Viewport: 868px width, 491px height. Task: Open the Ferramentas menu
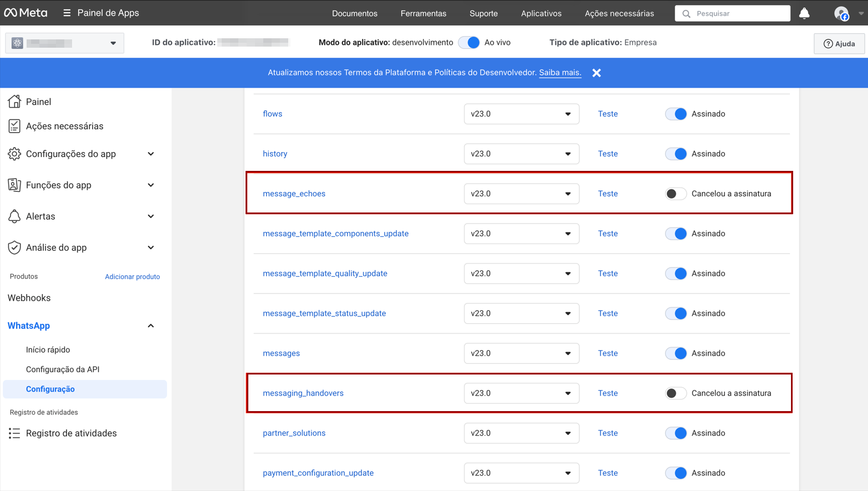click(x=423, y=13)
